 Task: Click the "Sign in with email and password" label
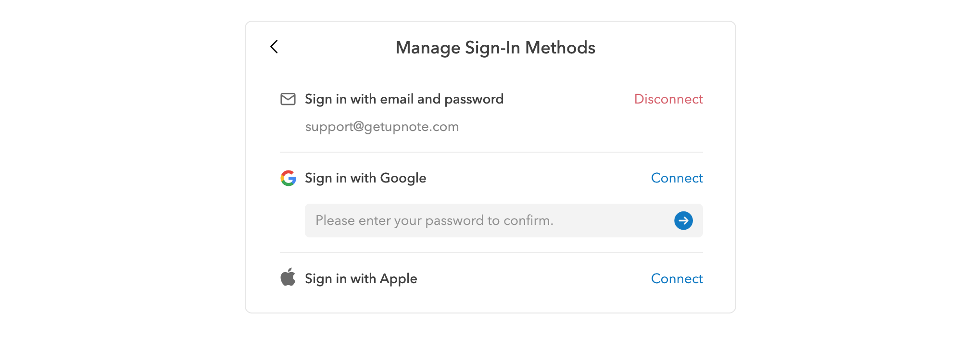pyautogui.click(x=404, y=99)
